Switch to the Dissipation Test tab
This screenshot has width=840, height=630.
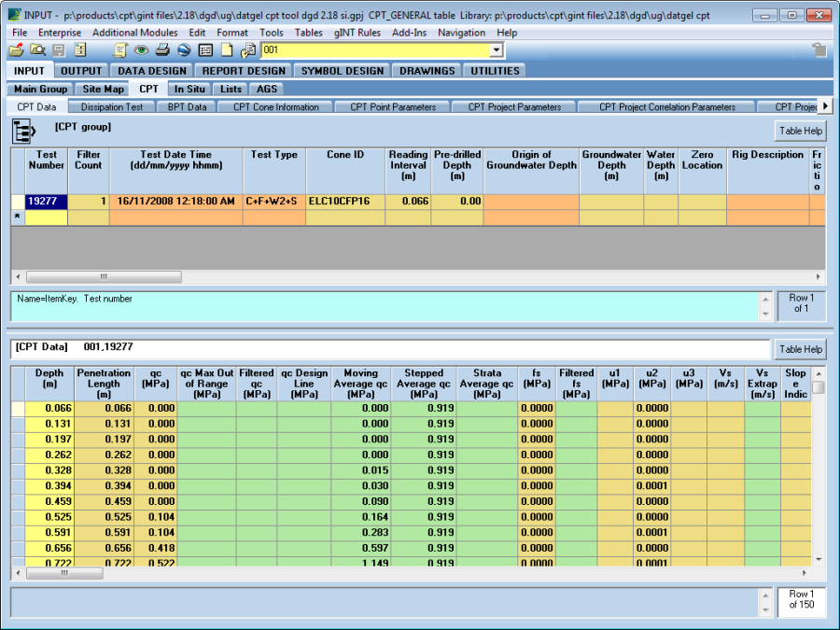(113, 107)
